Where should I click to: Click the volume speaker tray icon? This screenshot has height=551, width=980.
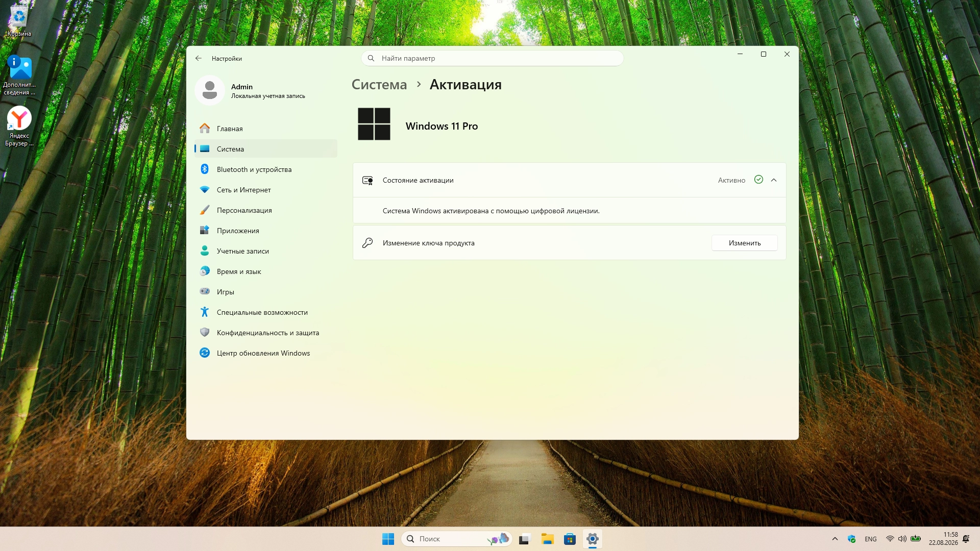(x=902, y=539)
